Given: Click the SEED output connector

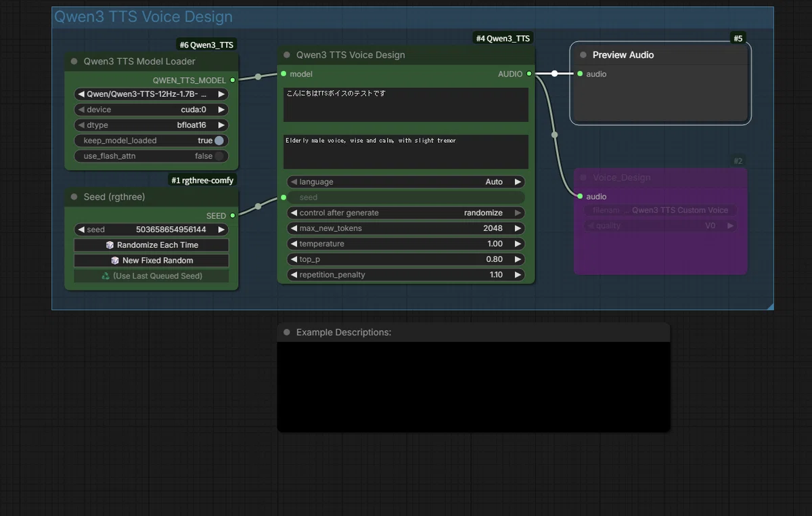Looking at the screenshot, I should [x=233, y=215].
